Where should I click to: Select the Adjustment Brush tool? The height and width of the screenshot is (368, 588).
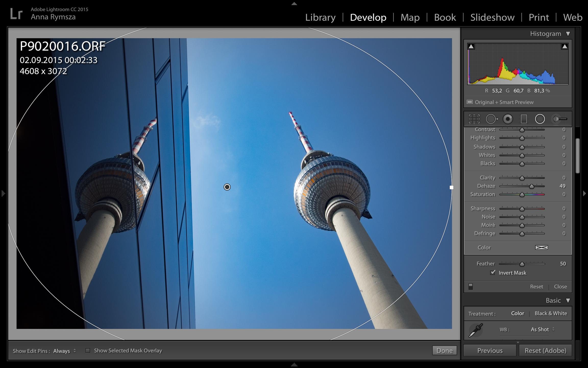(x=559, y=119)
